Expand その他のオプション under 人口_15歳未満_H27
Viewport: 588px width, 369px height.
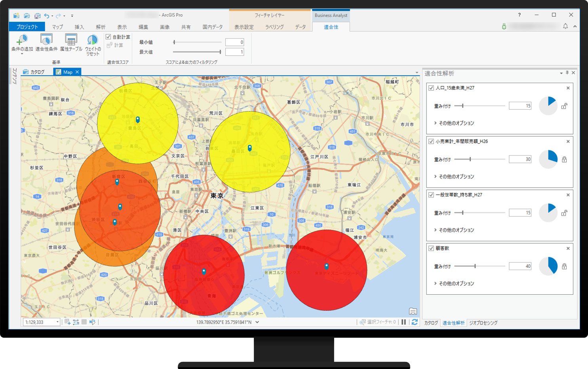[454, 123]
